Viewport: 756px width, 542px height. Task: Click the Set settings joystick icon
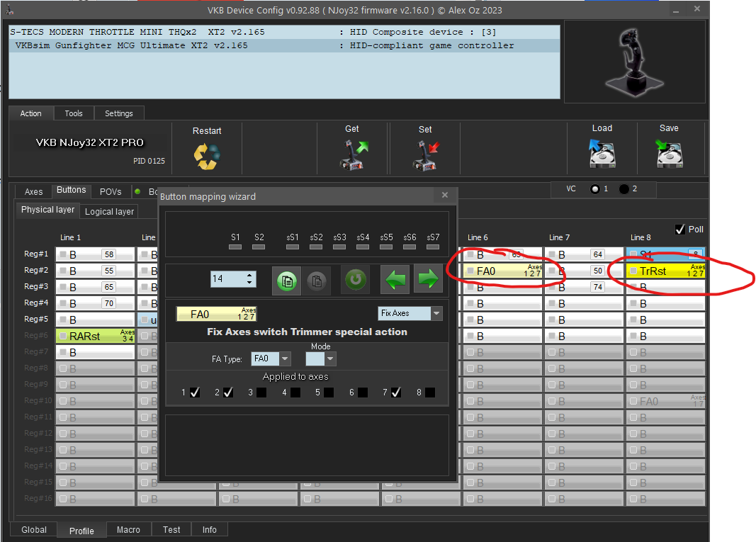pyautogui.click(x=425, y=154)
